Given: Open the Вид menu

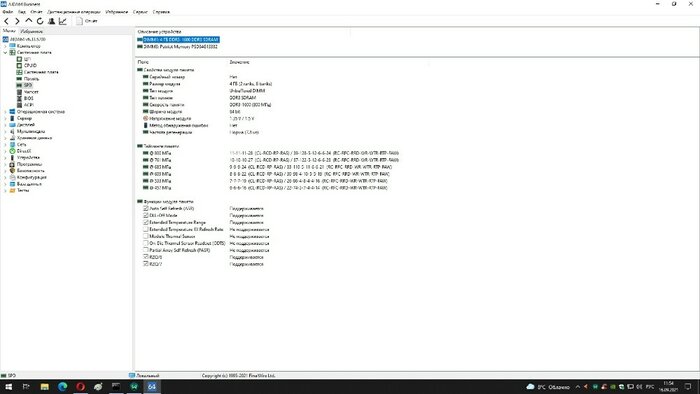Looking at the screenshot, I should click(x=21, y=12).
